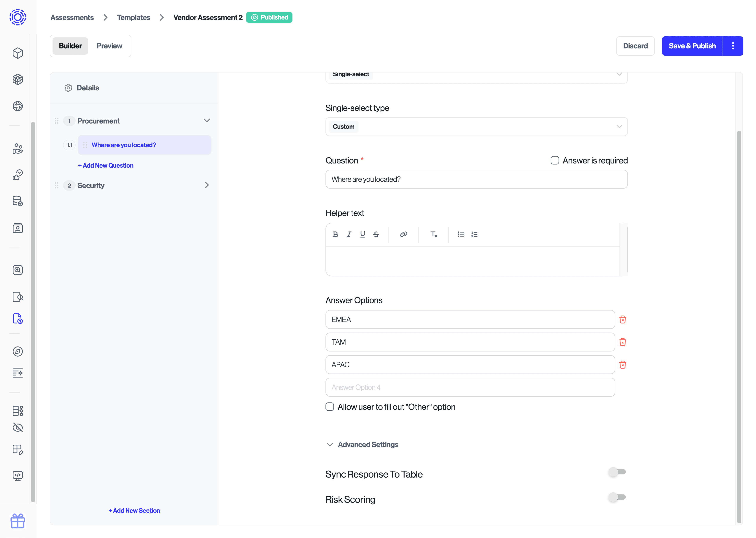This screenshot has height=538, width=756.
Task: Add a new question under Procurement
Action: point(106,165)
